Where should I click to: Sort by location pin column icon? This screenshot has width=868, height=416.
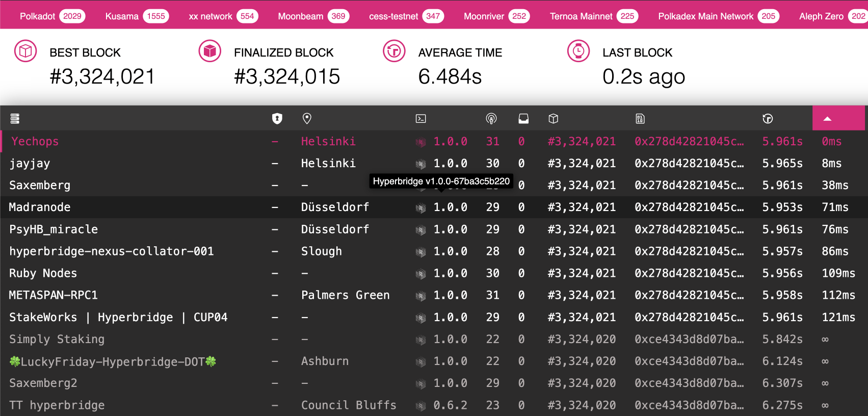307,119
